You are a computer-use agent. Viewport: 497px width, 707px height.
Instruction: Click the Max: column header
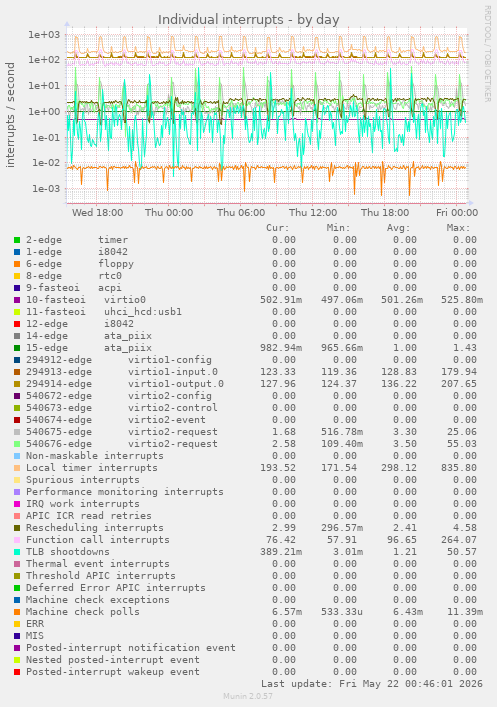459,228
